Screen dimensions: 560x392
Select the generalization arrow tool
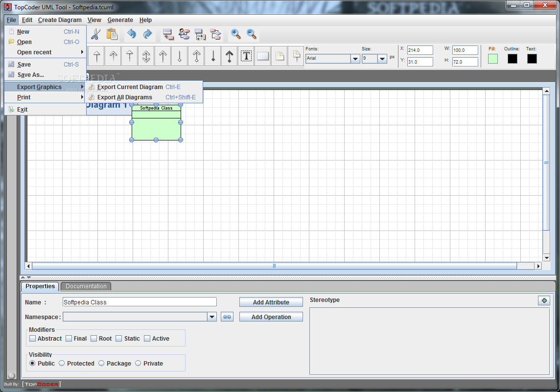point(96,56)
